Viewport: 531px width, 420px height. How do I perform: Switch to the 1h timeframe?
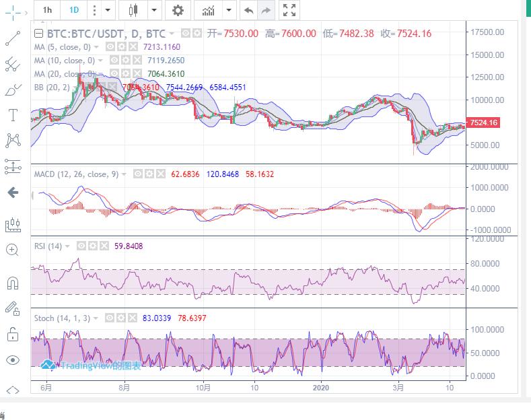(x=46, y=10)
